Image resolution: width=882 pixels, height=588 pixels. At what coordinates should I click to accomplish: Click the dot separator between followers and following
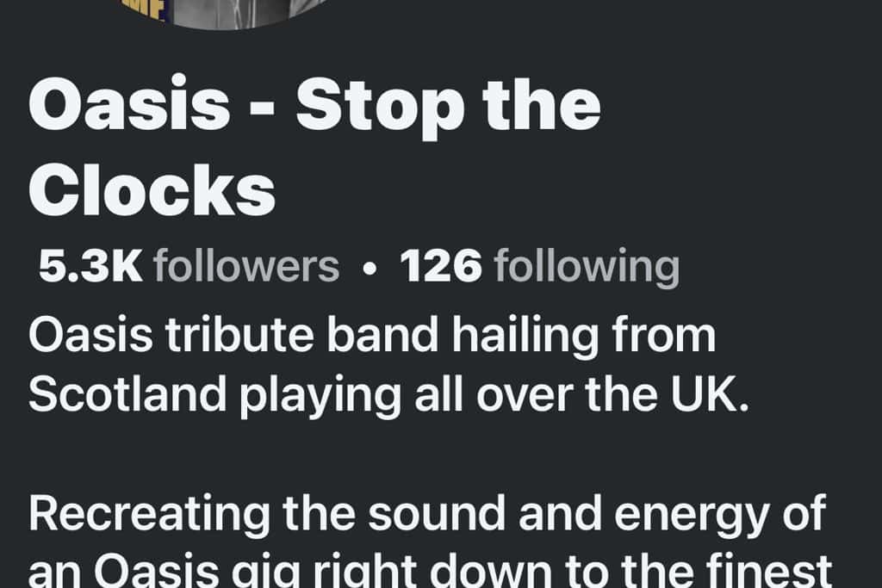[x=369, y=269]
